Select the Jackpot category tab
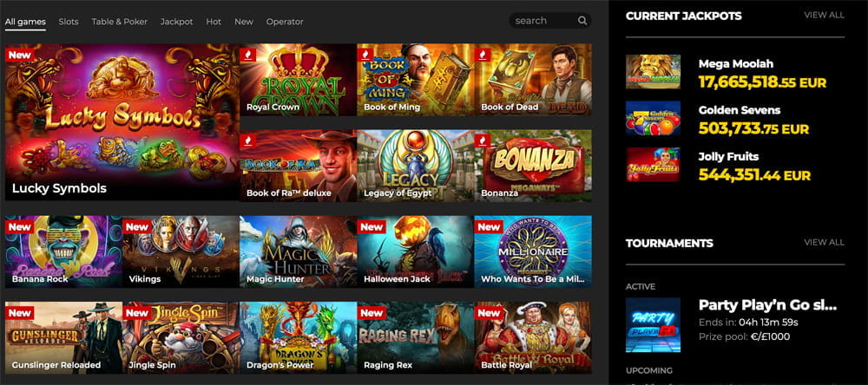868x385 pixels. (176, 22)
